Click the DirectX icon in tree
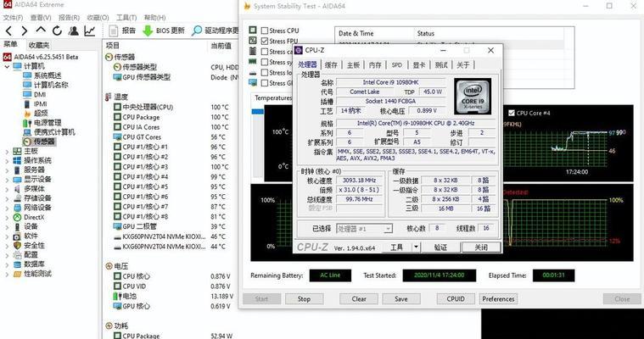The height and width of the screenshot is (339, 644). coord(17,217)
